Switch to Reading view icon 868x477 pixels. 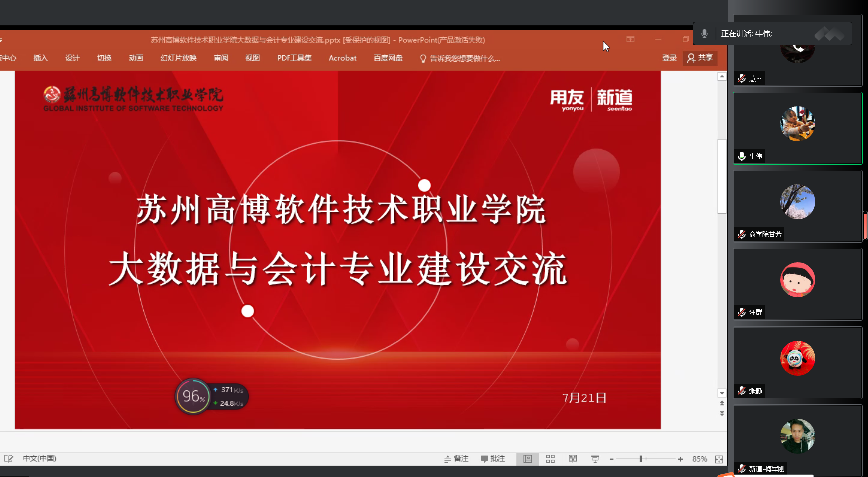[573, 459]
